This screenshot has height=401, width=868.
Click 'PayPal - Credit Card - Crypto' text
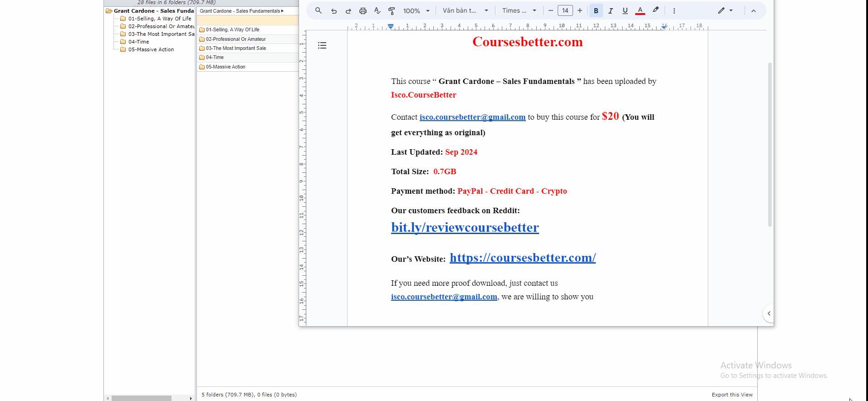(512, 191)
